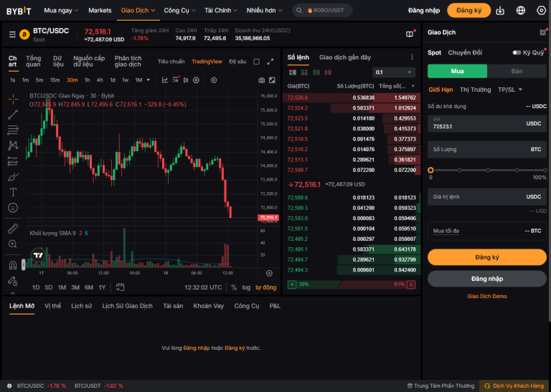The height and width of the screenshot is (392, 551).
Task: Select the crosshair cursor tool
Action: 13,100
